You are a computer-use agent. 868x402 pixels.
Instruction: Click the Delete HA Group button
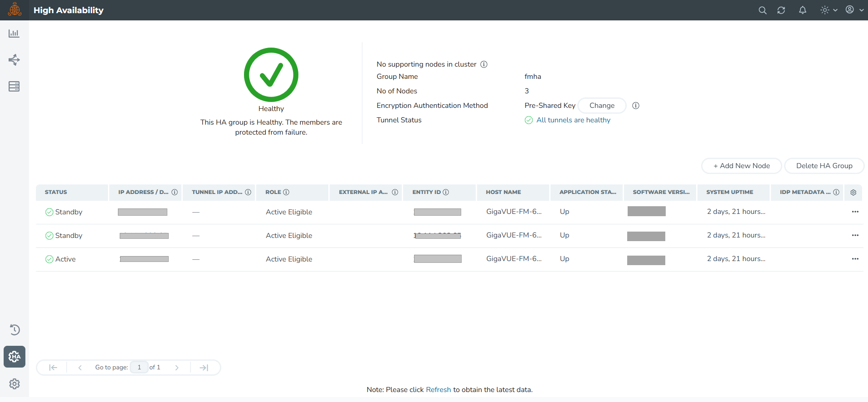point(824,166)
